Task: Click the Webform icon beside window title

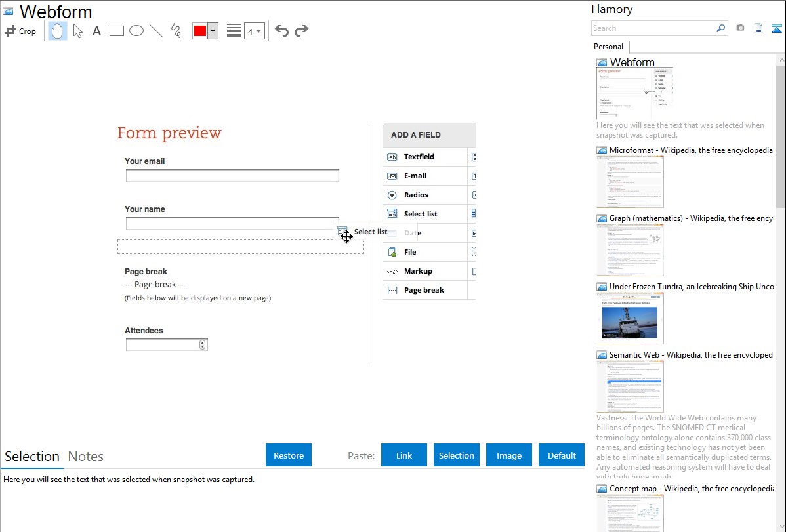Action: [8, 11]
